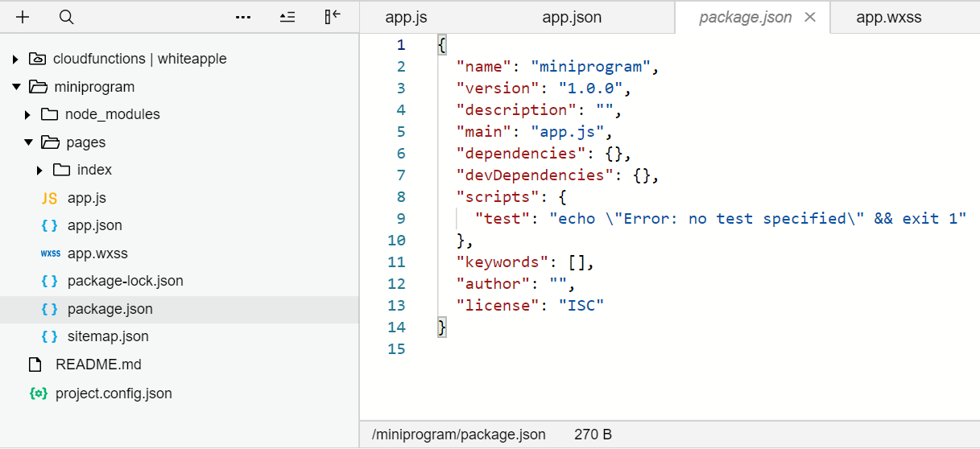This screenshot has height=449, width=980.
Task: Close the package.json tab
Action: tap(810, 17)
